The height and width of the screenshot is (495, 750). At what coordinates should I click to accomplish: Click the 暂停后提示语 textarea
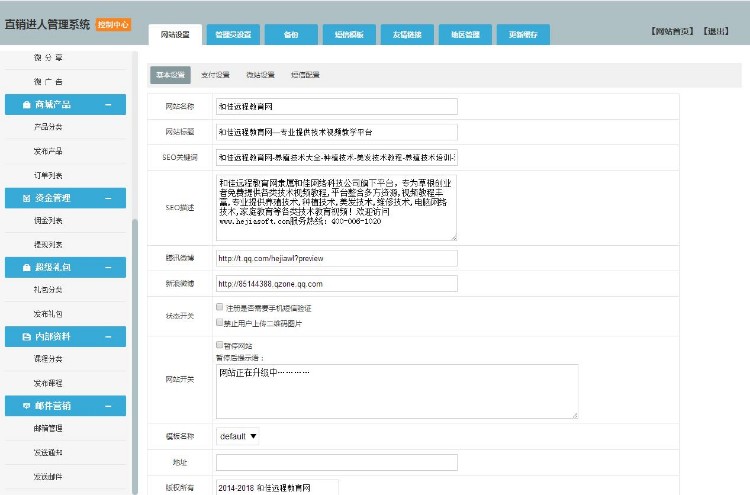point(397,392)
